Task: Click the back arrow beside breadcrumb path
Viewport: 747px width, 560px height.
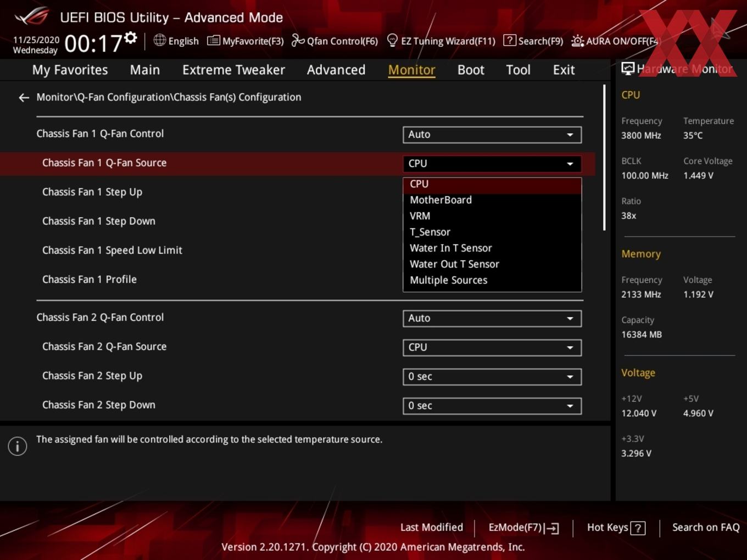Action: click(24, 98)
